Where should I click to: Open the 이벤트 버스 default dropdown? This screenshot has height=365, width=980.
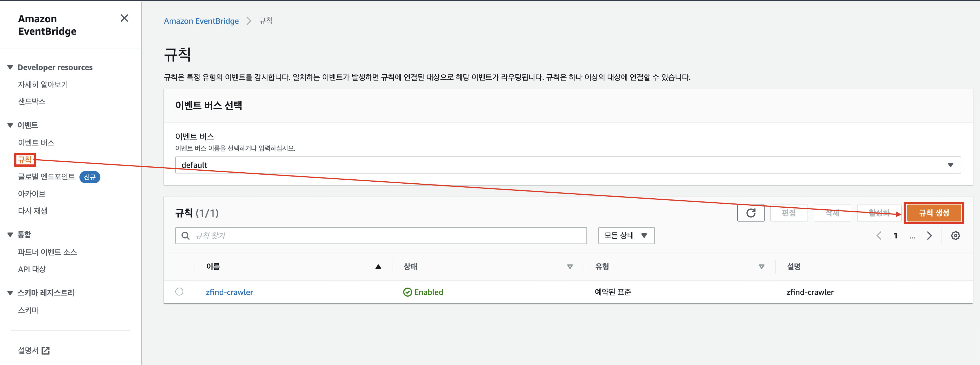(567, 165)
